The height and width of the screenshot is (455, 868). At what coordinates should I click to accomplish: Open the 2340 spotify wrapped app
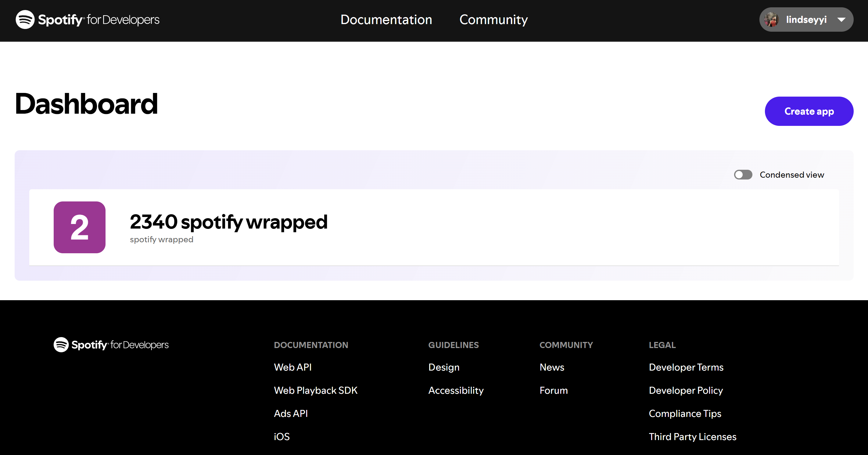pyautogui.click(x=228, y=222)
